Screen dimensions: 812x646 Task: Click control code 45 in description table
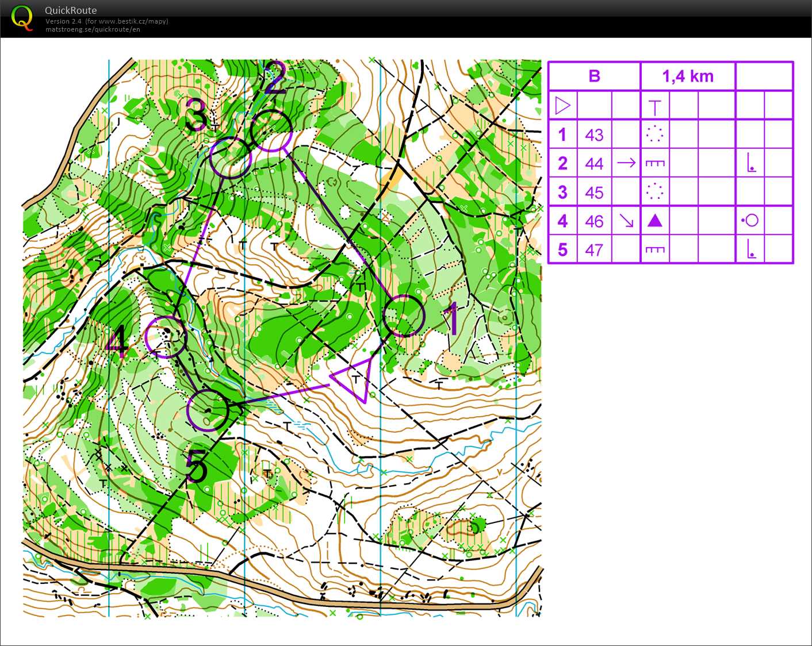(594, 193)
